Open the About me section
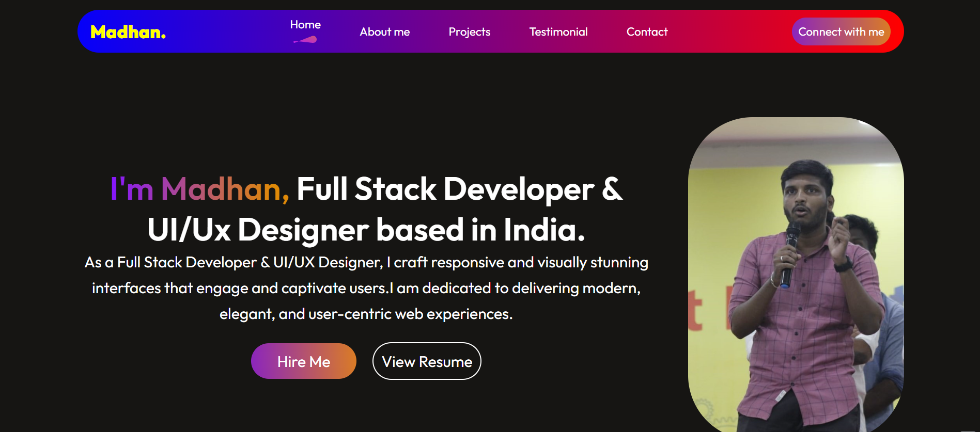Viewport: 980px width, 432px height. point(384,32)
